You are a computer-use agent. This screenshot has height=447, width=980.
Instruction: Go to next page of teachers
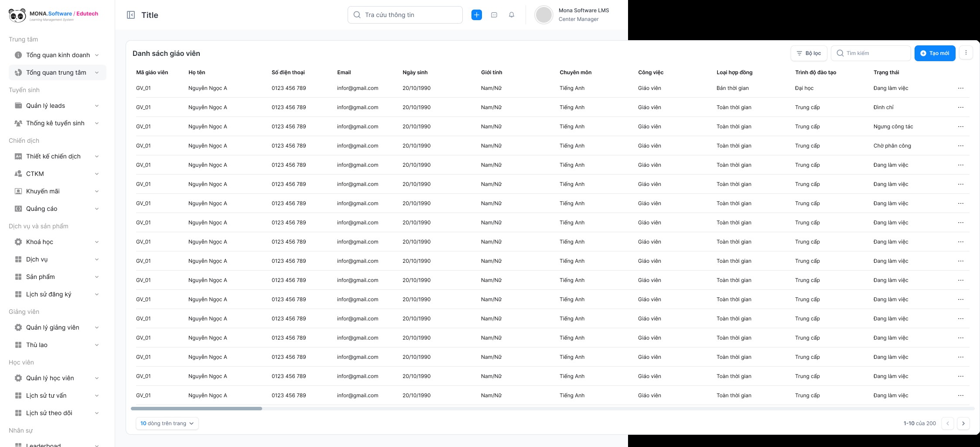click(963, 423)
